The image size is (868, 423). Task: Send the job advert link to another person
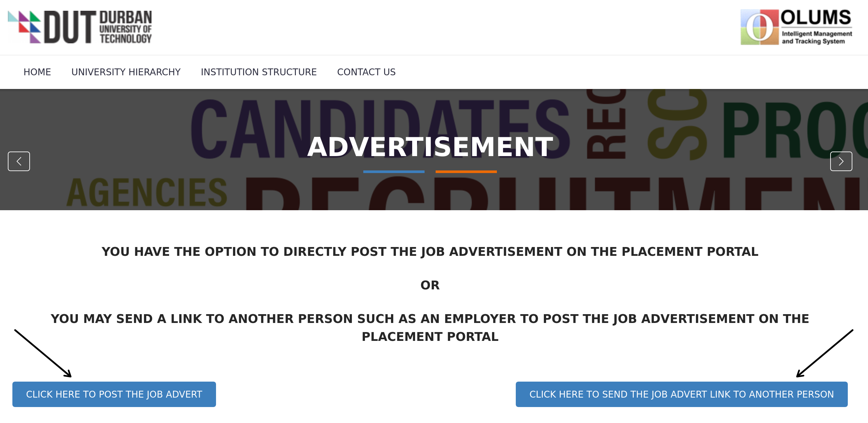[681, 394]
